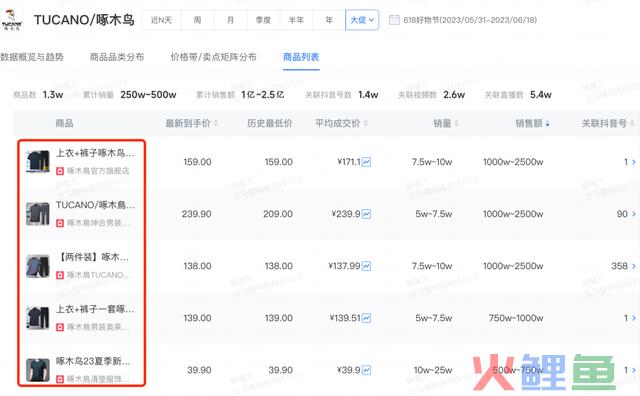The height and width of the screenshot is (396, 640).
Task: View thumbnail of 上衣+裤子啄木鸟 product
Action: 38,162
